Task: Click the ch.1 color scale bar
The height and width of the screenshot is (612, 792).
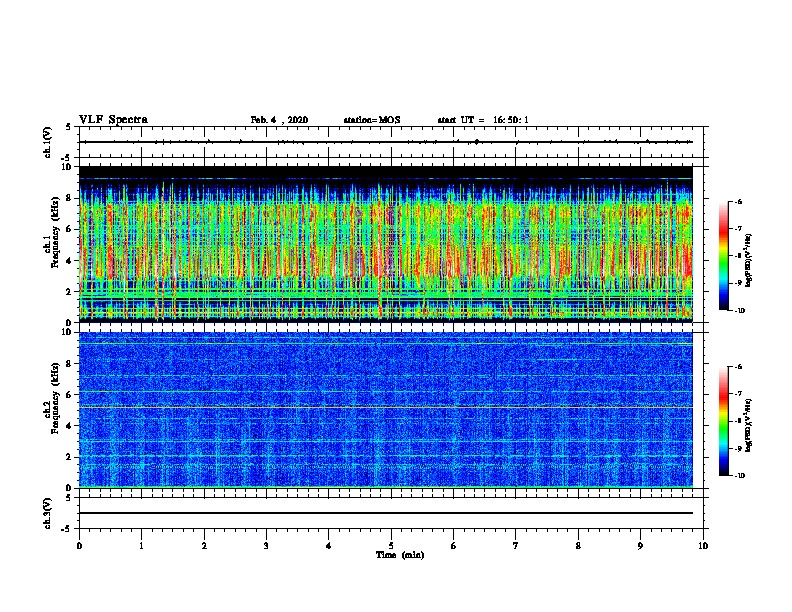Action: coord(723,256)
